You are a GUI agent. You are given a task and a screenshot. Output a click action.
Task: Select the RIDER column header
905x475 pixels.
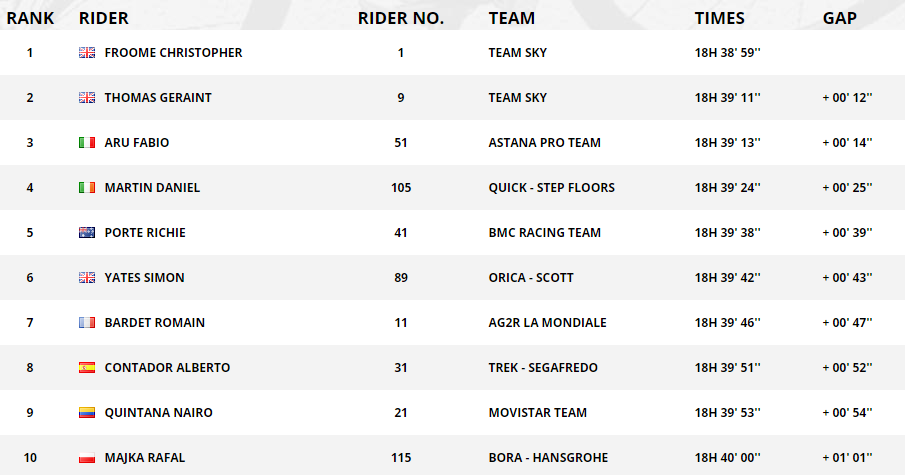103,18
